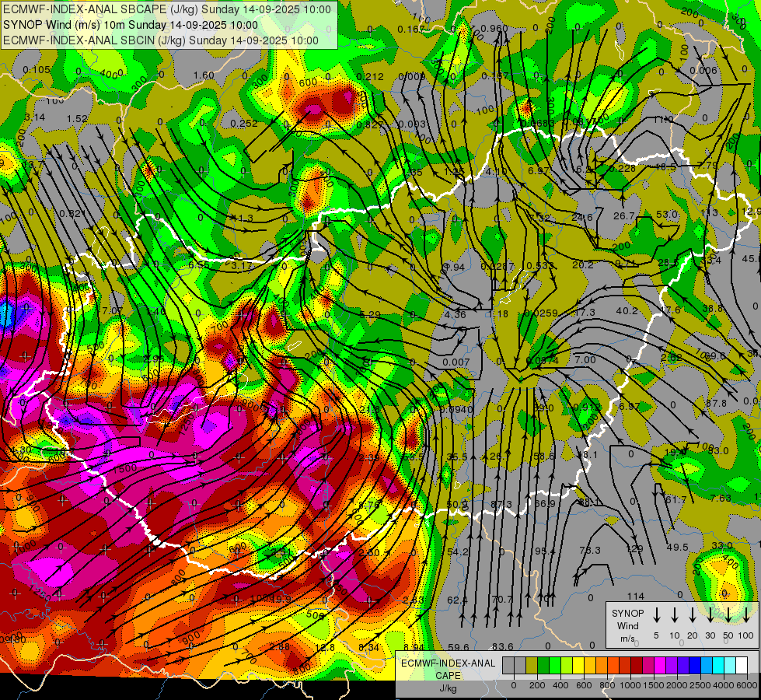Click the map value 0.321
Screen dimensions: 761x700
(x=73, y=213)
